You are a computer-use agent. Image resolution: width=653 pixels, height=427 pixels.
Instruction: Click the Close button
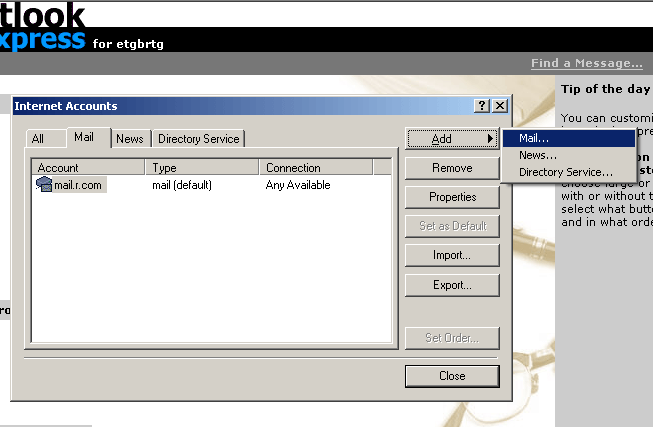(452, 376)
